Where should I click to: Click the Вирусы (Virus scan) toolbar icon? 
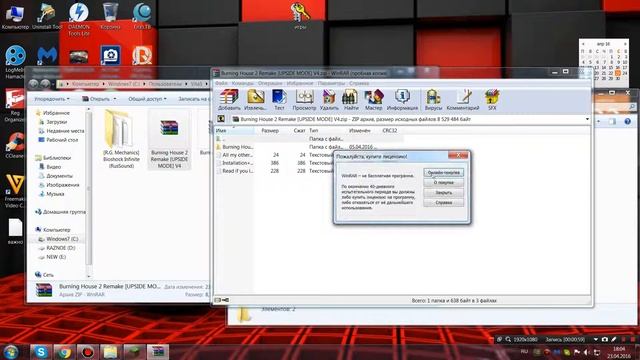coord(433,100)
